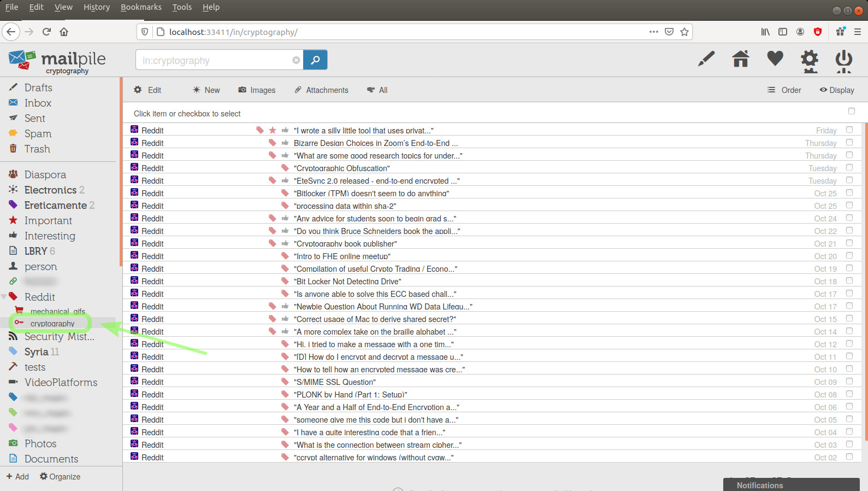Open the Spam folder
The image size is (868, 491).
point(38,133)
